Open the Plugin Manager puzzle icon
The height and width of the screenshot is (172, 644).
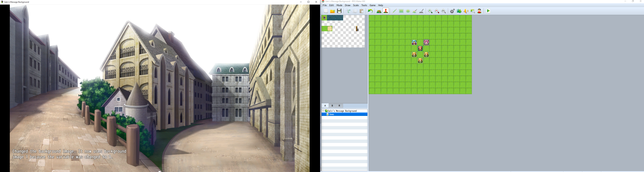[459, 11]
